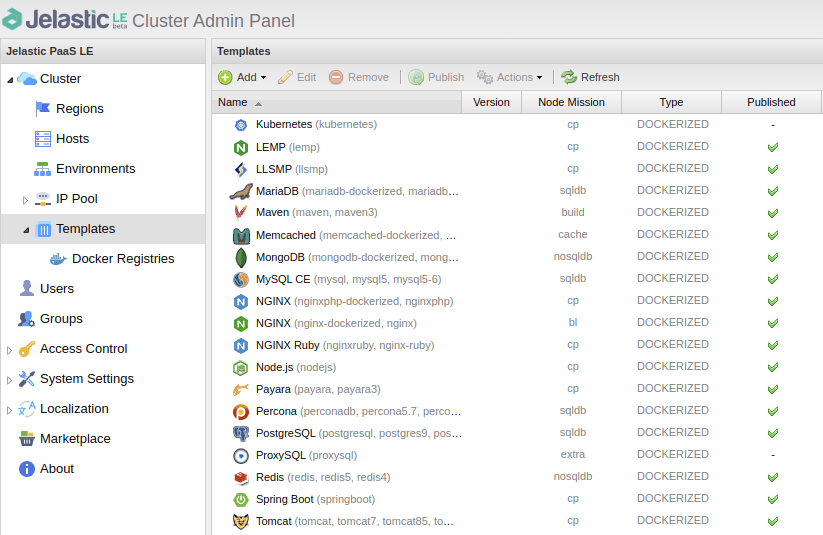This screenshot has height=535, width=823.
Task: Select the NGINX Ruby template row
Action: click(x=517, y=345)
